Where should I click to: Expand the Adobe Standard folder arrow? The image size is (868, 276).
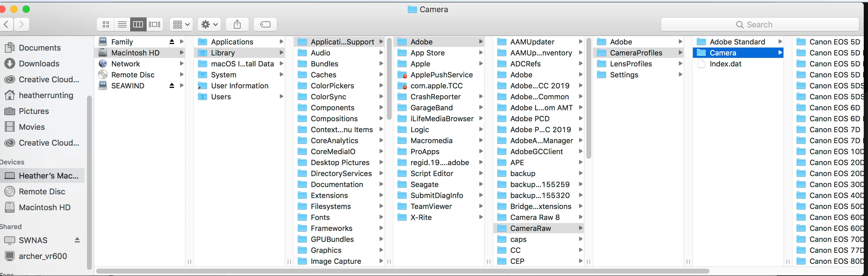(780, 42)
